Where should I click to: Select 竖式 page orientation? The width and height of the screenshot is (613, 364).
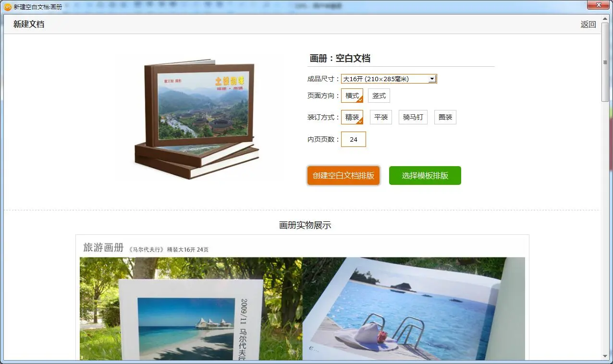click(x=379, y=96)
